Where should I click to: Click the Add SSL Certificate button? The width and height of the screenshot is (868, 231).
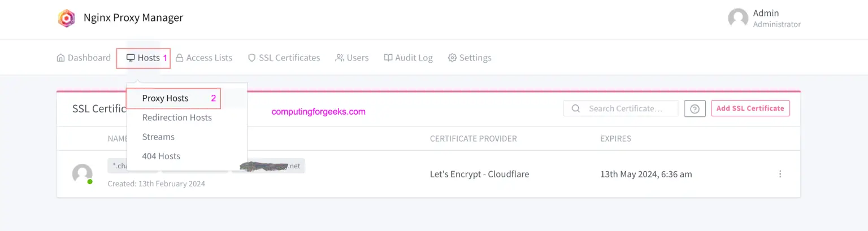click(x=750, y=108)
